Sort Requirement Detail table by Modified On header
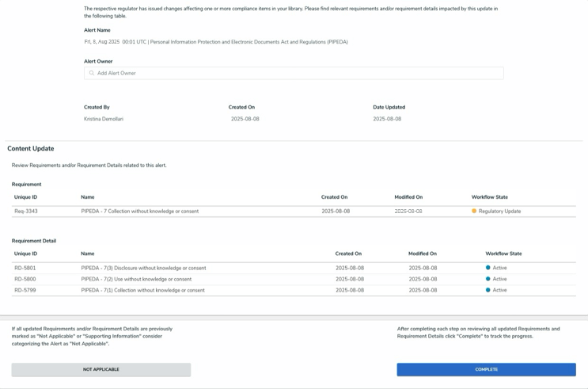Image resolution: width=588 pixels, height=389 pixels. pos(423,254)
